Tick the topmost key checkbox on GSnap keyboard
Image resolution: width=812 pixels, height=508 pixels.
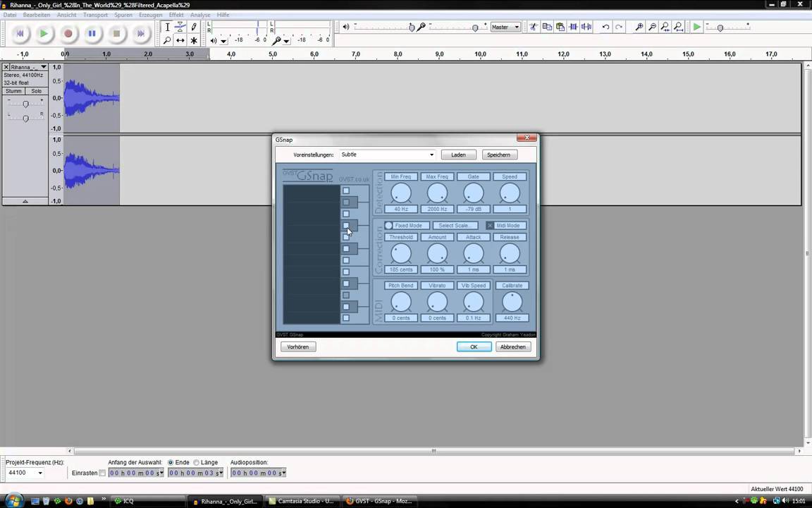pyautogui.click(x=346, y=190)
